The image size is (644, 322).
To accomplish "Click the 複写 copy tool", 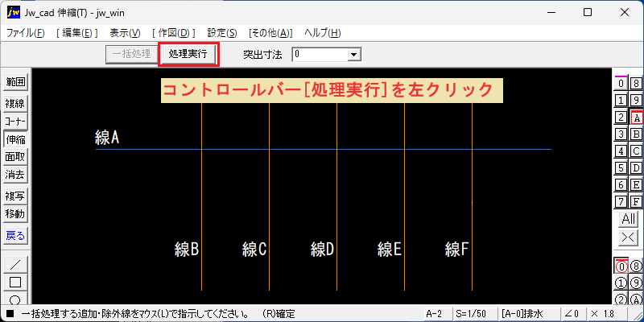I will (15, 196).
